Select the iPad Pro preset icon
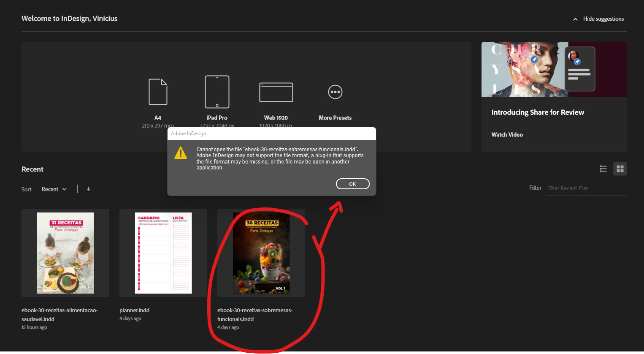644x354 pixels. click(x=217, y=92)
